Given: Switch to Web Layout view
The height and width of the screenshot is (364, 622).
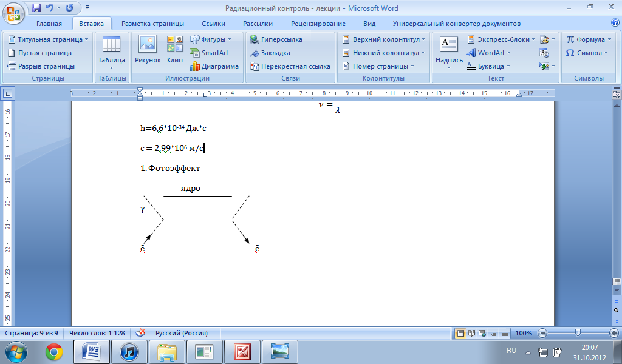Looking at the screenshot, I should pyautogui.click(x=482, y=333).
